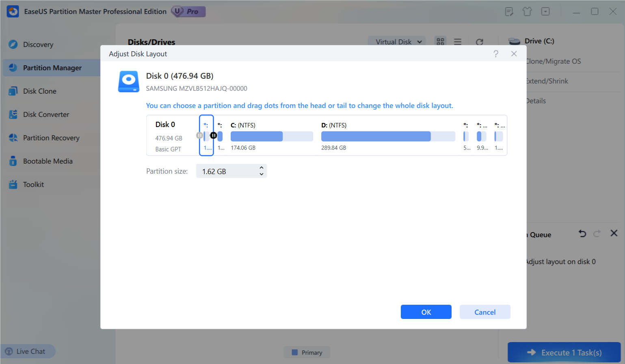Viewport: 625px width, 364px height.
Task: Refresh the disk list
Action: point(480,42)
